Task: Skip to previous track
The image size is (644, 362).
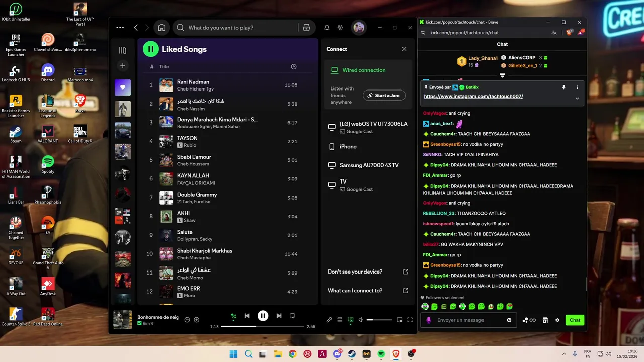Action: [247, 316]
